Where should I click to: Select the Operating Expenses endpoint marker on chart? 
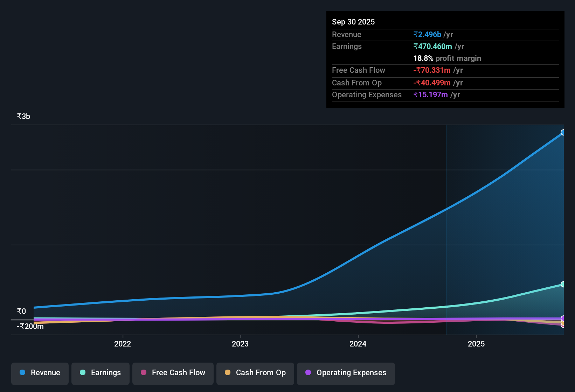tap(563, 318)
